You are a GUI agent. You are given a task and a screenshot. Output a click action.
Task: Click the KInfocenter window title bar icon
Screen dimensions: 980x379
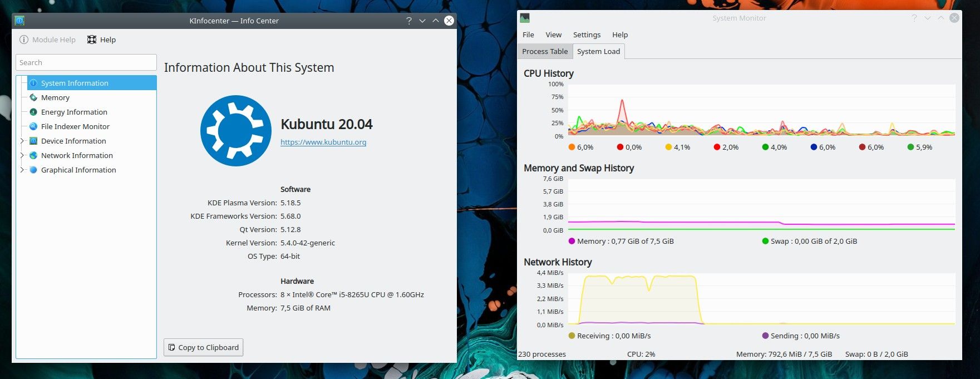click(19, 21)
